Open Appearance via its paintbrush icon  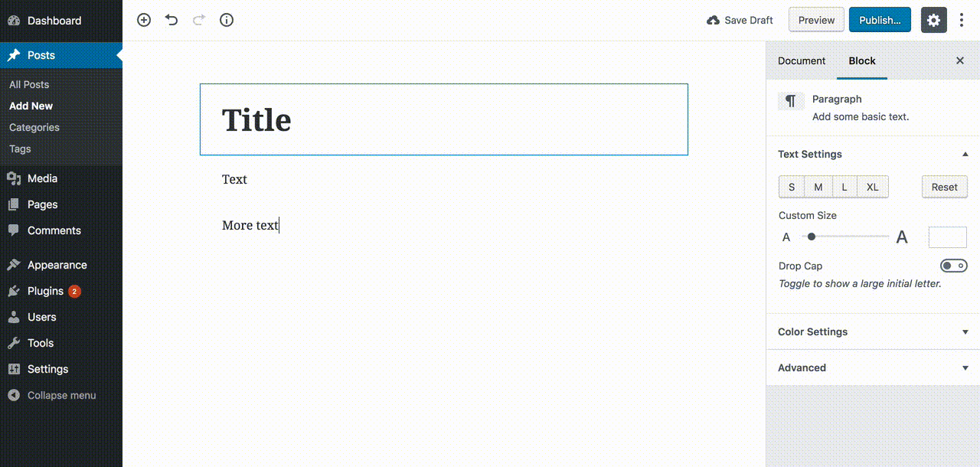point(15,264)
